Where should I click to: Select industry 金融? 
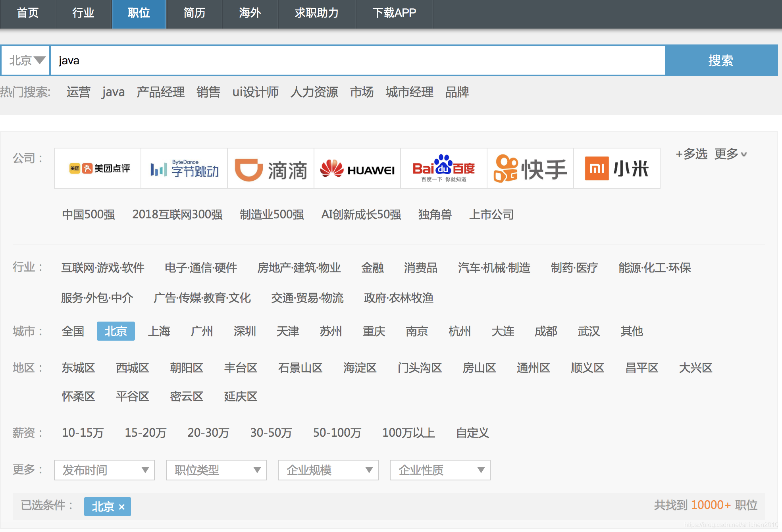point(372,268)
